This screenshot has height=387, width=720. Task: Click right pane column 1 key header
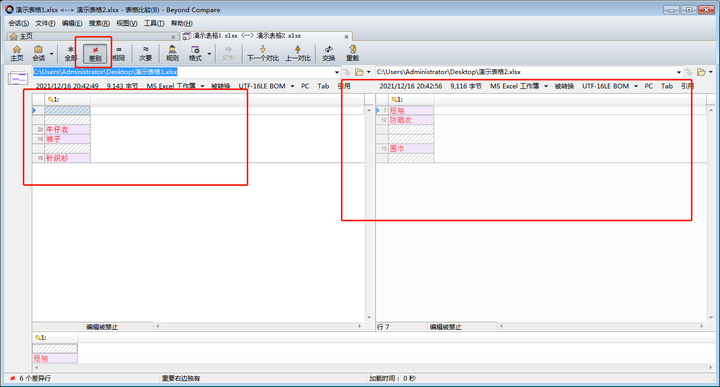tap(411, 99)
